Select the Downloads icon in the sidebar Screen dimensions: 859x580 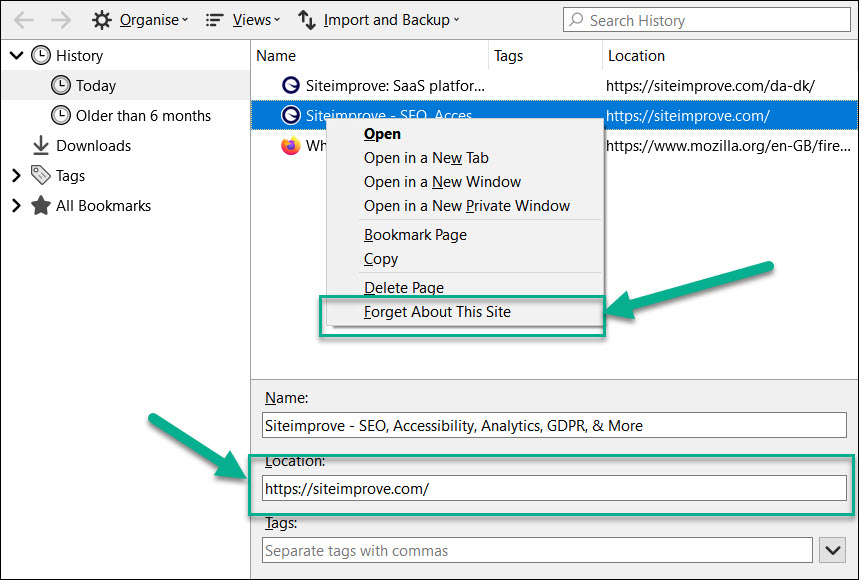pyautogui.click(x=38, y=146)
